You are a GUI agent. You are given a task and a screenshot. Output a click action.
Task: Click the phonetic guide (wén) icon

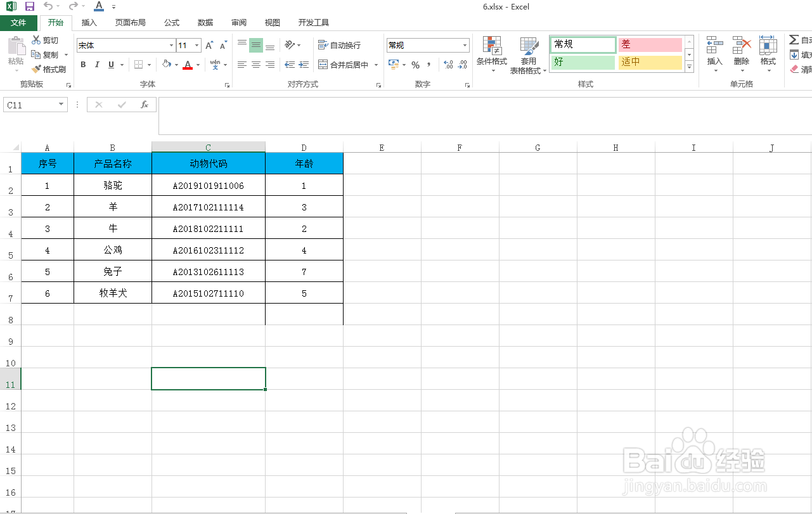coord(215,65)
